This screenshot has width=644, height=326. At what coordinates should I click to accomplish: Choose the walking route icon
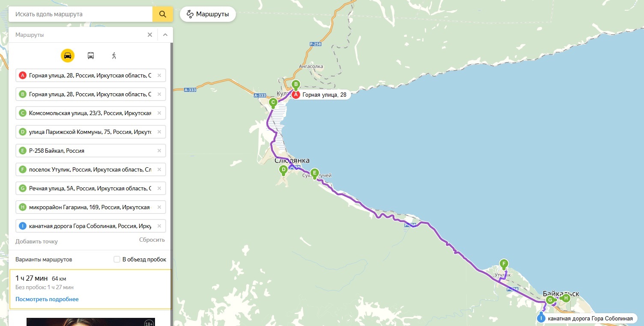114,56
